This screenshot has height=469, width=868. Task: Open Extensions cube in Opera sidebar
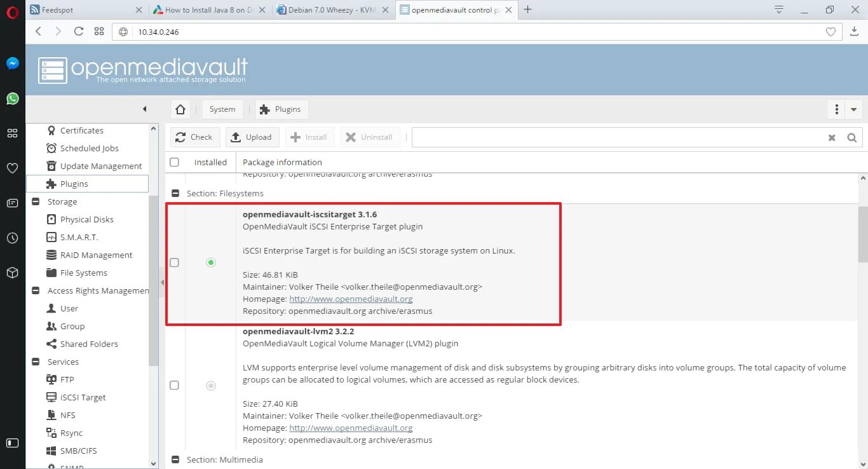pyautogui.click(x=12, y=273)
